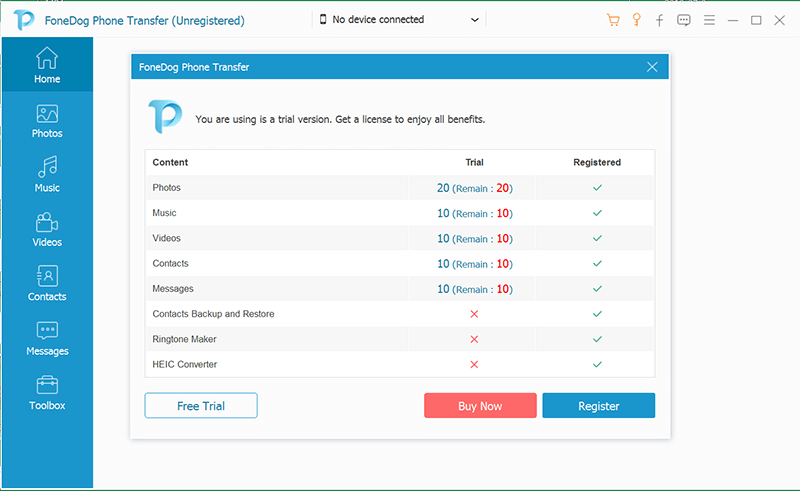800x491 pixels.
Task: Open the Facebook share icon
Action: pyautogui.click(x=660, y=20)
